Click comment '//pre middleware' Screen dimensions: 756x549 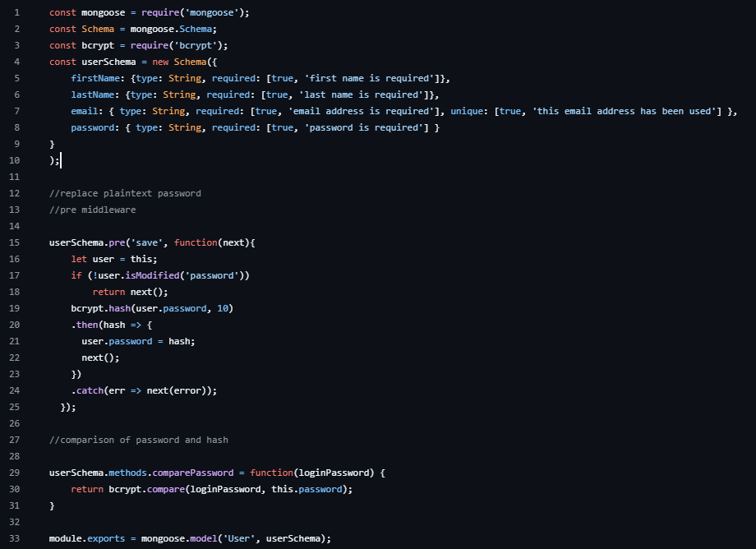(x=93, y=210)
